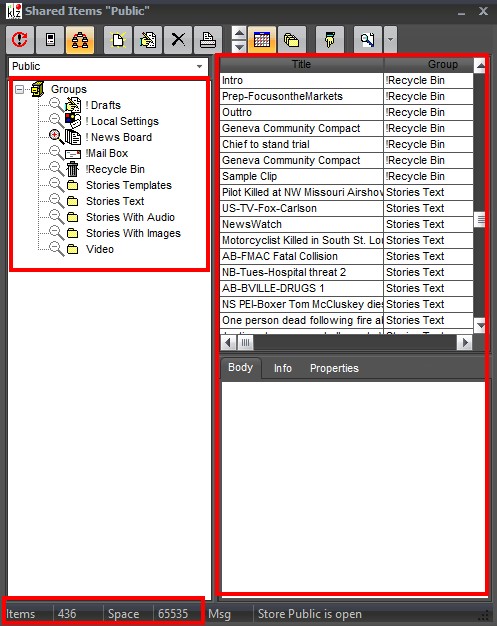Click the edit item pencil icon
Viewport: 497px width, 626px height.
pos(148,40)
